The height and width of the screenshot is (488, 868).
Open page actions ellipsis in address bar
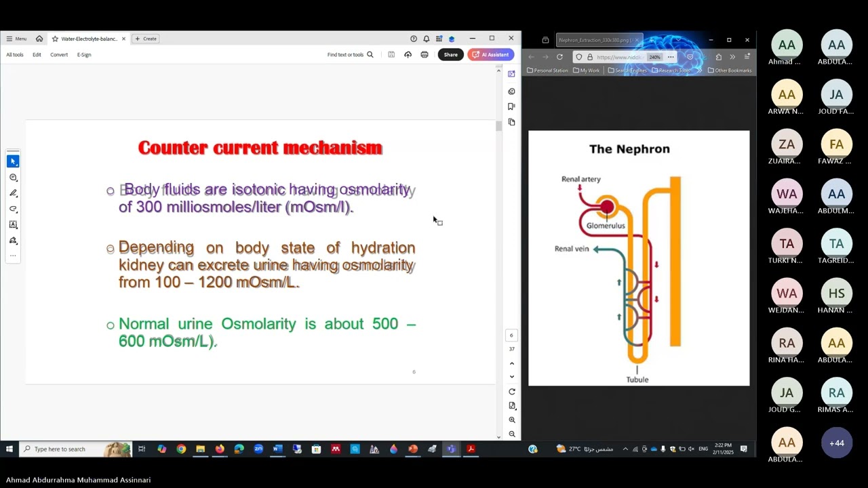pos(671,57)
